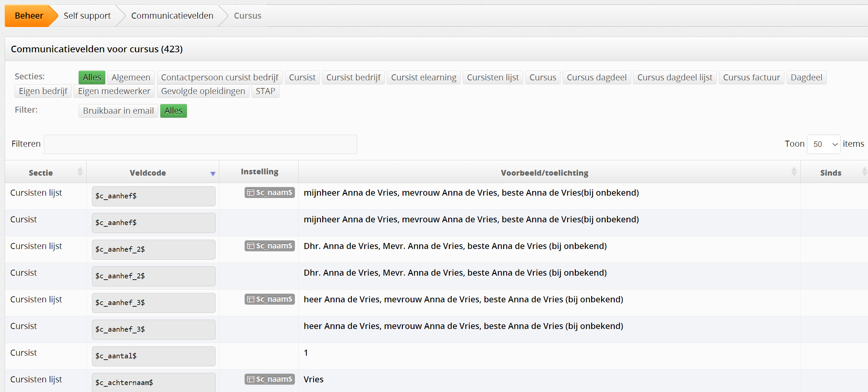Open the Toon items count dropdown
The width and height of the screenshot is (868, 392).
point(824,144)
